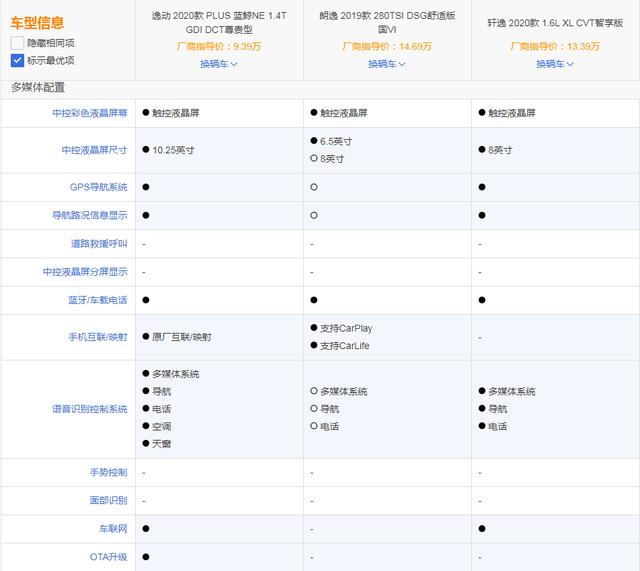This screenshot has width=640, height=571.
Task: Open 换辆车 dropdown under 逸动 2020款
Action: (x=219, y=64)
